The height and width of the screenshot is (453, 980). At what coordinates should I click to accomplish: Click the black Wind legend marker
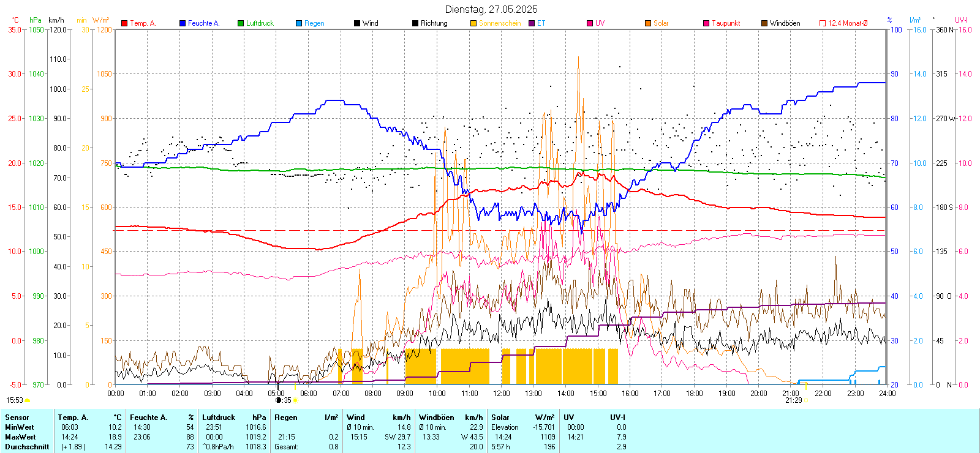coord(357,23)
